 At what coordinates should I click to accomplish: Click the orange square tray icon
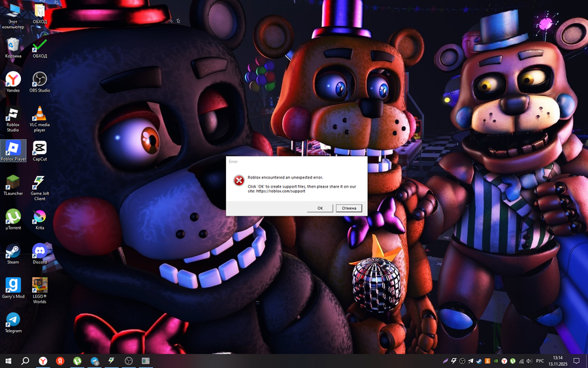(487, 361)
